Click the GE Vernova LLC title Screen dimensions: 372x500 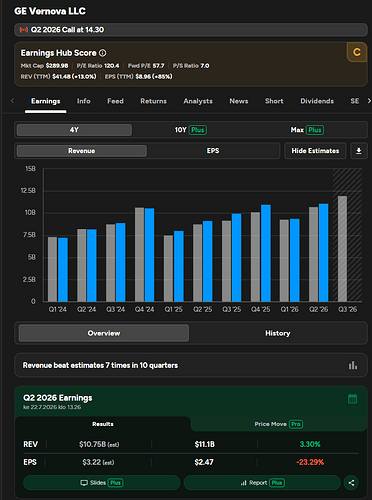click(50, 11)
